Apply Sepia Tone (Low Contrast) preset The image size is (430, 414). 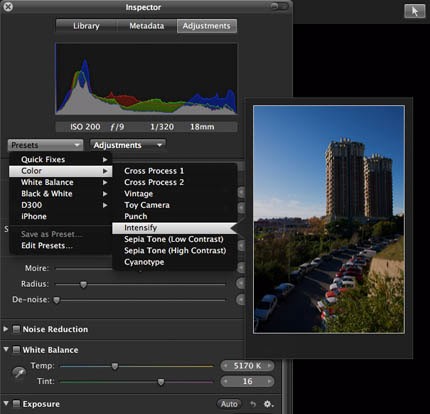175,239
